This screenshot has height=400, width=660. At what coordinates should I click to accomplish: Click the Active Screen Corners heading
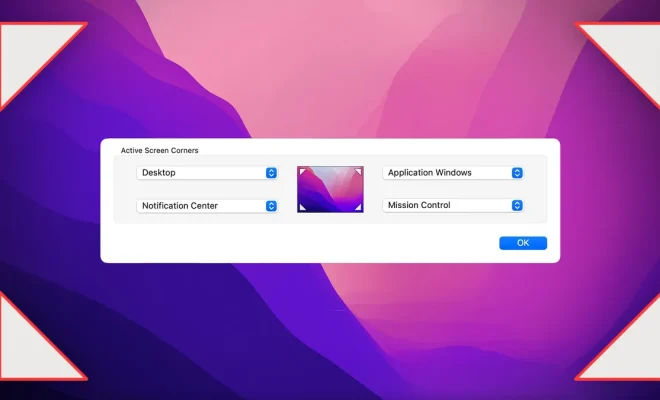160,150
